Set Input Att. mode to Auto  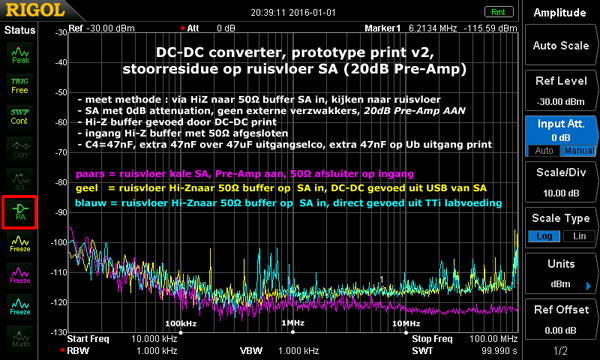[x=544, y=151]
